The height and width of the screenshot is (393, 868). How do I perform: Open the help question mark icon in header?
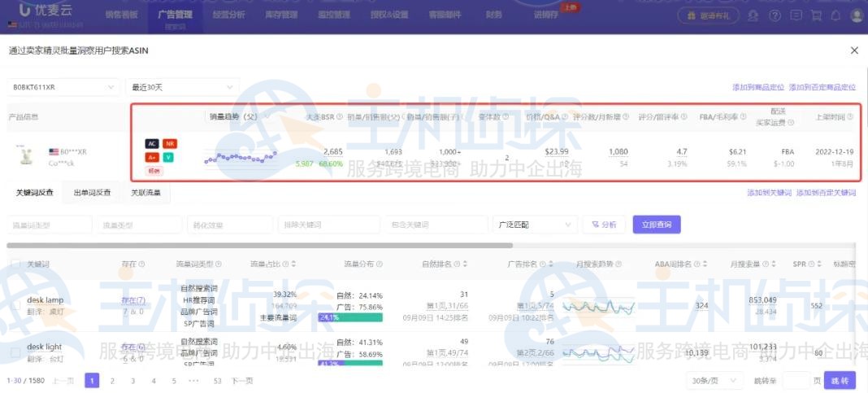(775, 15)
